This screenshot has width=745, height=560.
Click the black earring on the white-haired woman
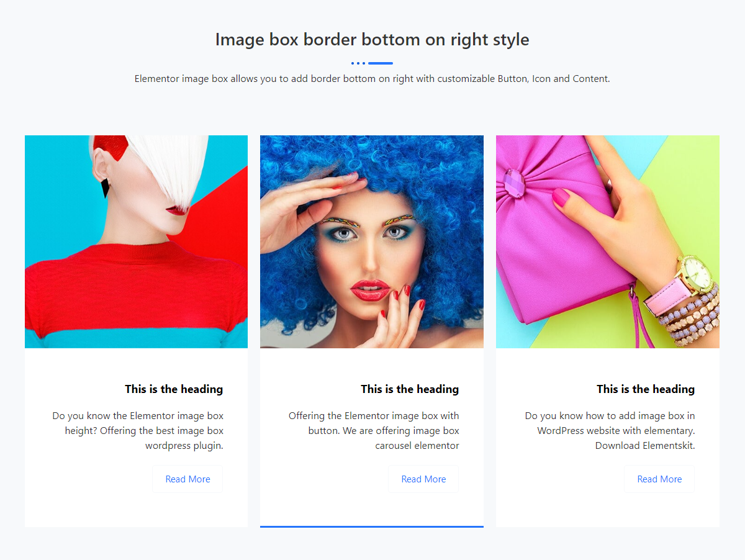[105, 186]
